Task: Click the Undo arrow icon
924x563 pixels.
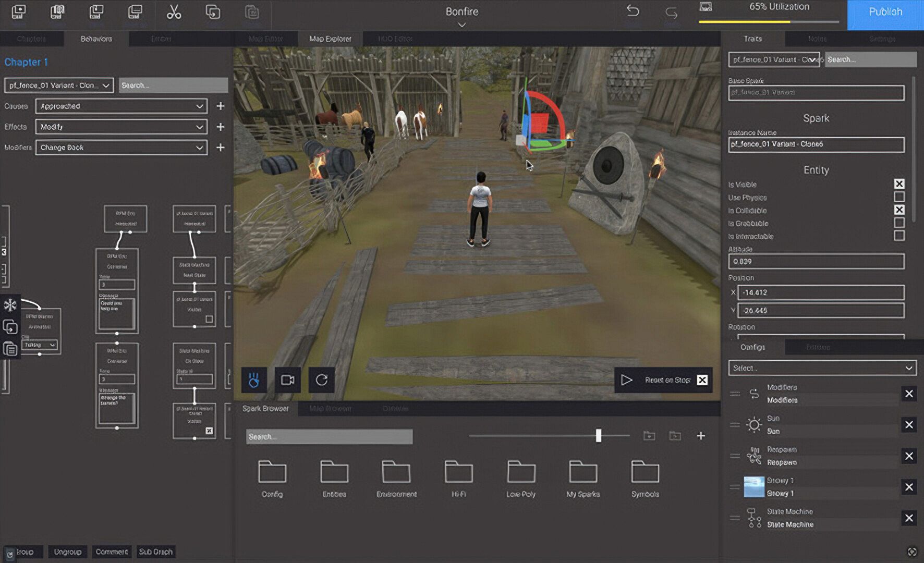Action: pos(633,11)
